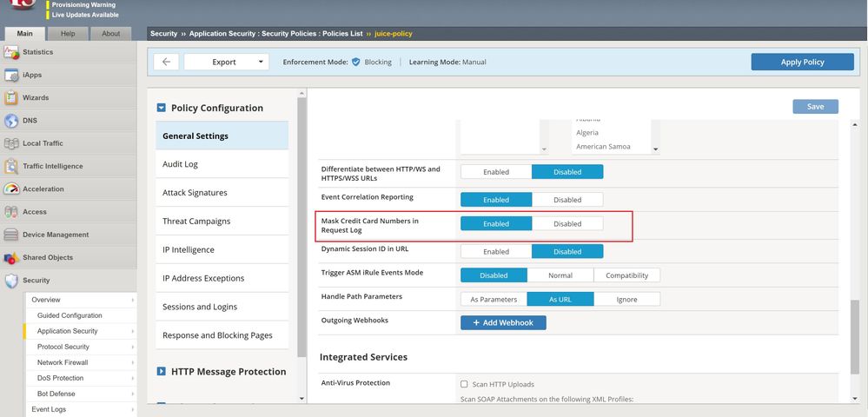Set Handle Path Parameters to Ignore

pyautogui.click(x=626, y=299)
